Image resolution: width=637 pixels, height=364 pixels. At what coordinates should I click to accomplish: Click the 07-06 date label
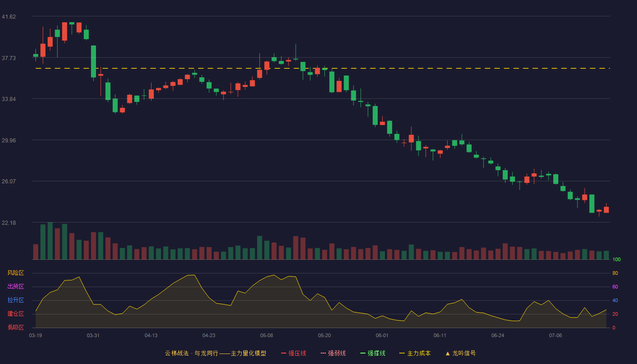point(556,335)
